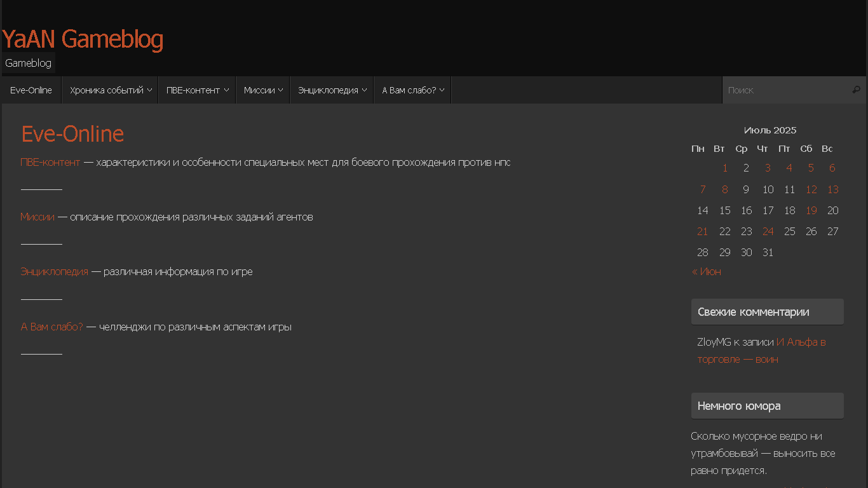Image resolution: width=868 pixels, height=488 pixels.
Task: Expand the Хроника событий dropdown arrow
Action: [149, 90]
